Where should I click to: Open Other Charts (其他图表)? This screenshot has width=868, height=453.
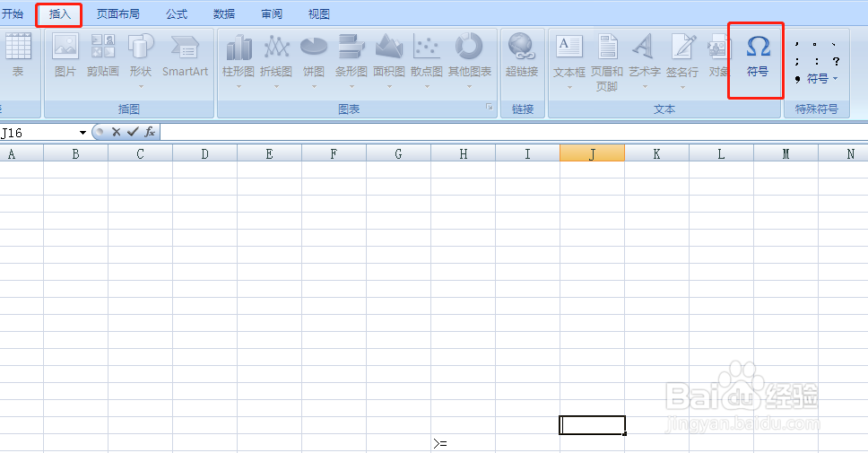click(x=470, y=56)
